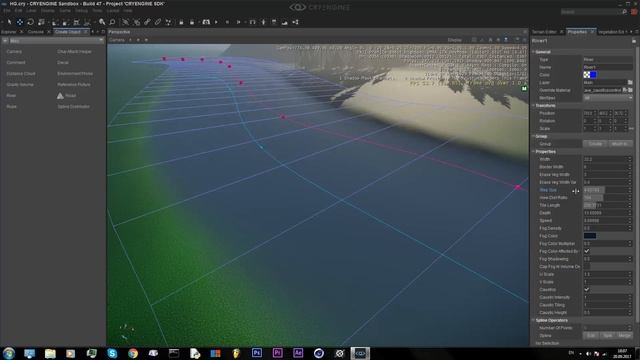Click the Unlink objects icon
The height and width of the screenshot is (360, 640).
click(158, 22)
